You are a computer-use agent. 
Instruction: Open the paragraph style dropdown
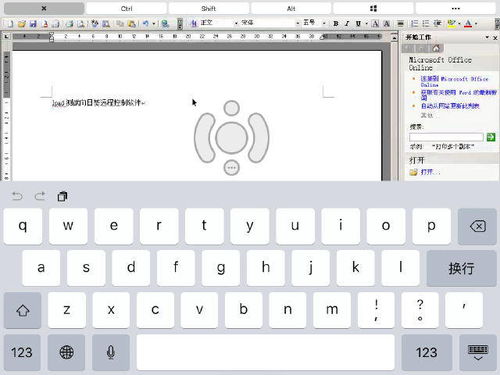pyautogui.click(x=236, y=23)
